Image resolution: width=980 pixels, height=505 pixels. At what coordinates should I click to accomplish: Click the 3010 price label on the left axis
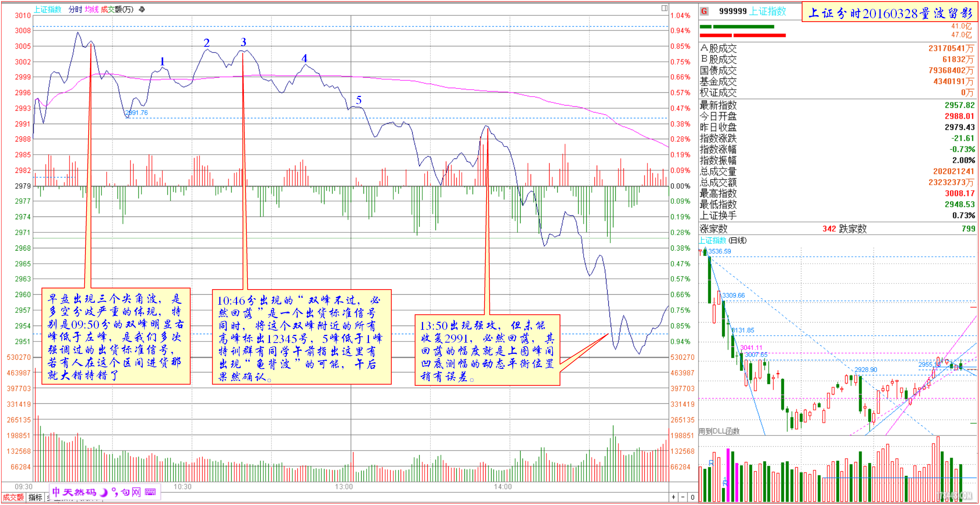[23, 15]
